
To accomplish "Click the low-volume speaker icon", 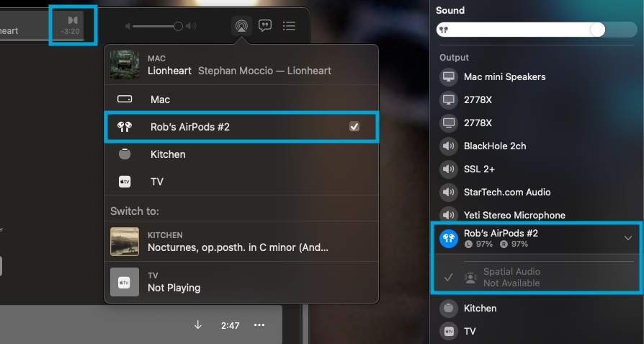I will [128, 26].
